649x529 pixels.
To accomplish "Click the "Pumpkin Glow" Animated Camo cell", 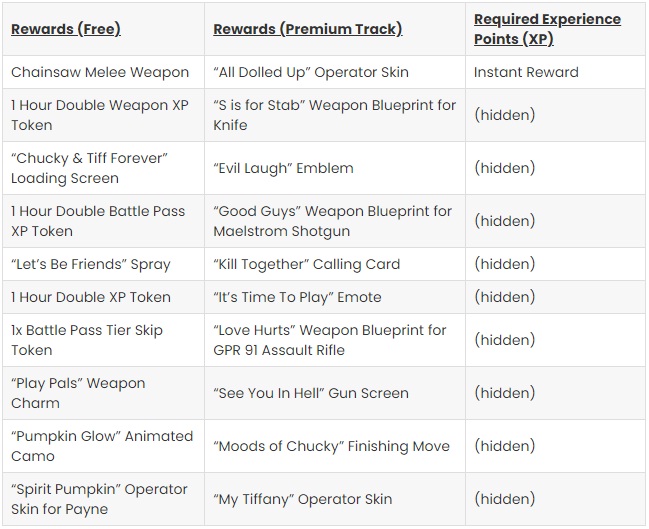I will [102, 446].
